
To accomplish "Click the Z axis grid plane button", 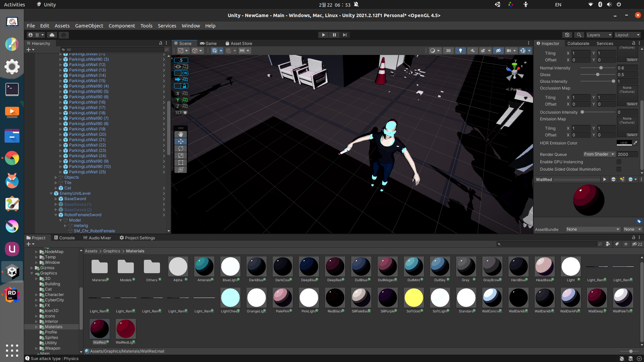I will coord(181,106).
